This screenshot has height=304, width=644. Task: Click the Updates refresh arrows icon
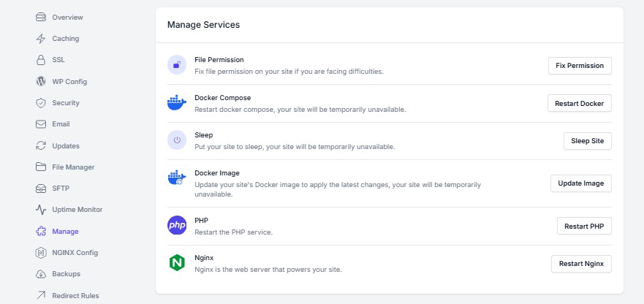pyautogui.click(x=41, y=146)
